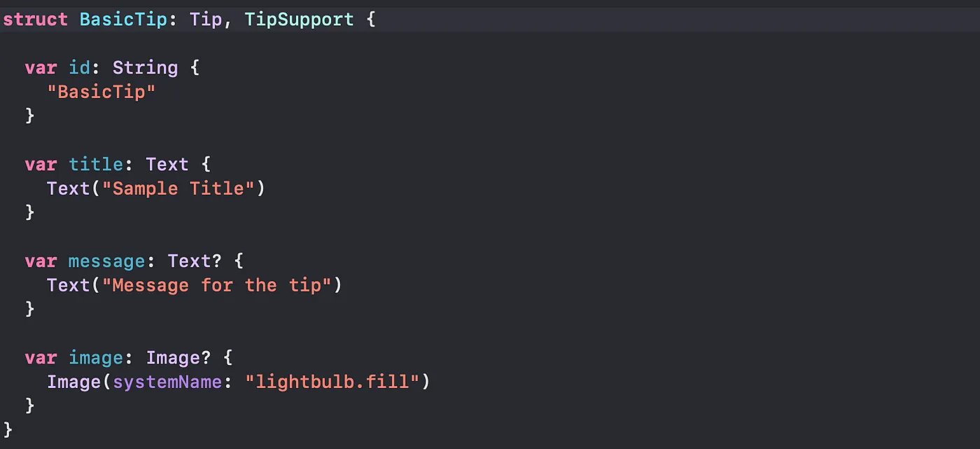980x449 pixels.
Task: Click the String type annotation
Action: (x=145, y=68)
